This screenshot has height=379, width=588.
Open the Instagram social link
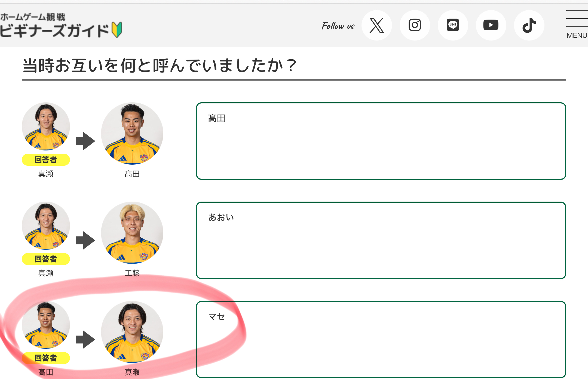[x=415, y=25]
